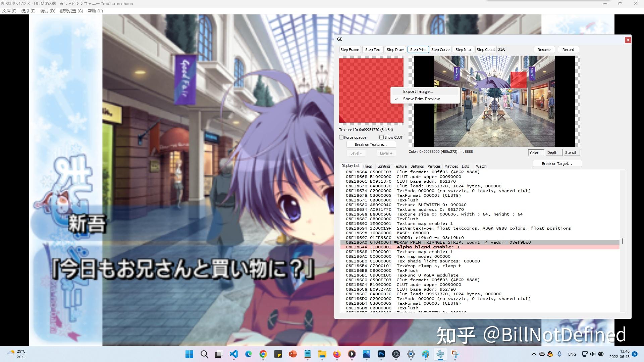The width and height of the screenshot is (644, 362).
Task: Open Windows Settings gear icon on taskbar
Action: point(411,354)
